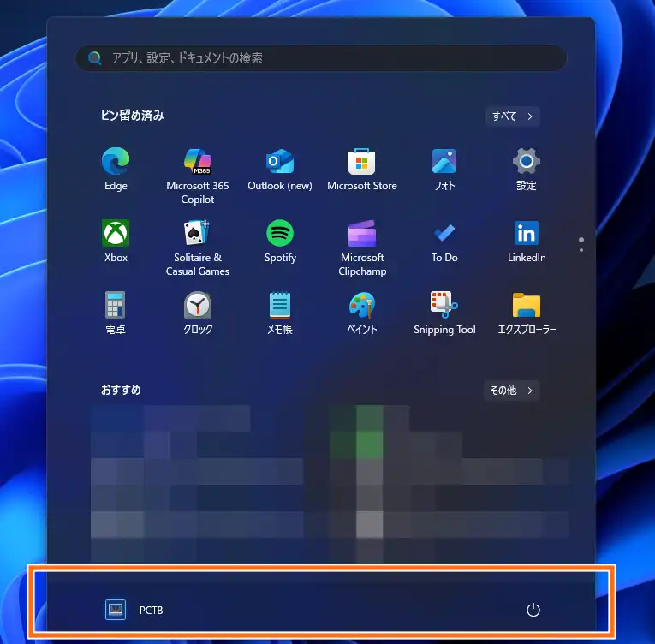Image resolution: width=655 pixels, height=644 pixels.
Task: Click the power button icon
Action: [533, 610]
